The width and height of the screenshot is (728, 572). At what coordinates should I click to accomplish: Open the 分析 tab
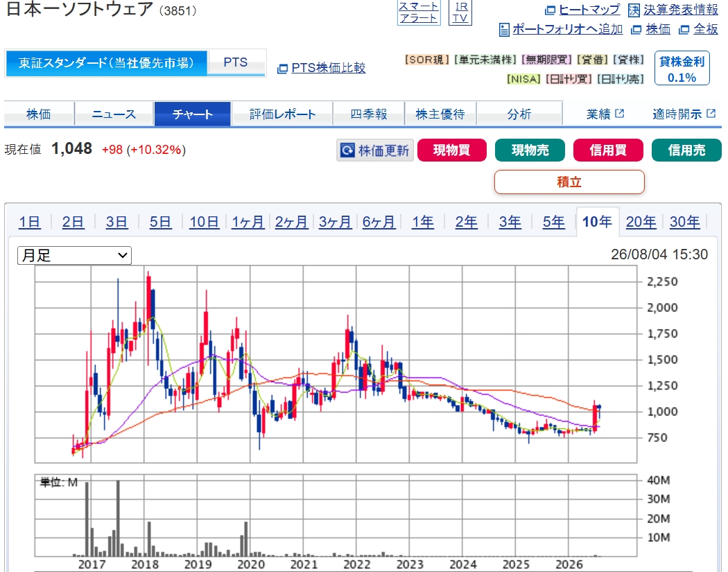519,114
